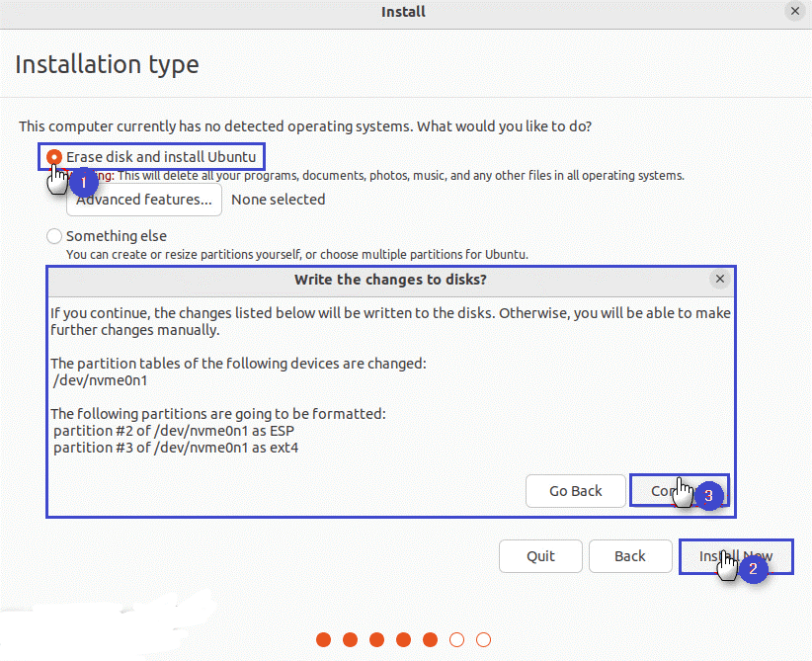Viewport: 812px width, 661px height.
Task: Click the Install Now button
Action: pos(736,556)
